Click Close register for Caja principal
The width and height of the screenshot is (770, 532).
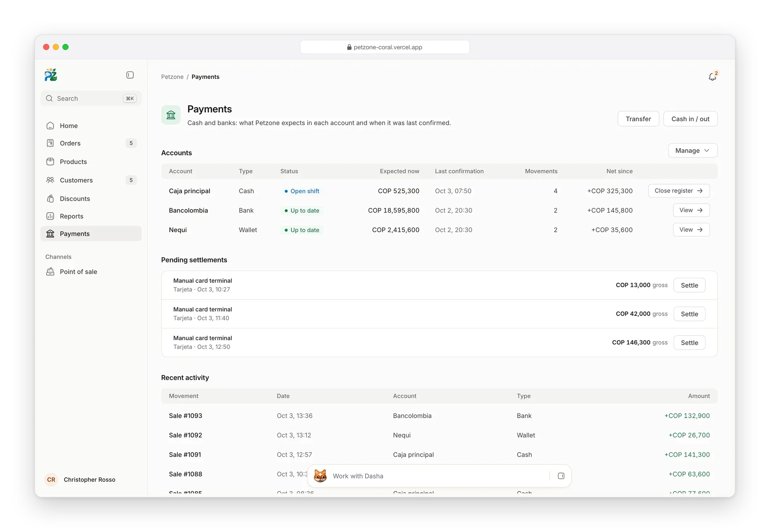[679, 191]
